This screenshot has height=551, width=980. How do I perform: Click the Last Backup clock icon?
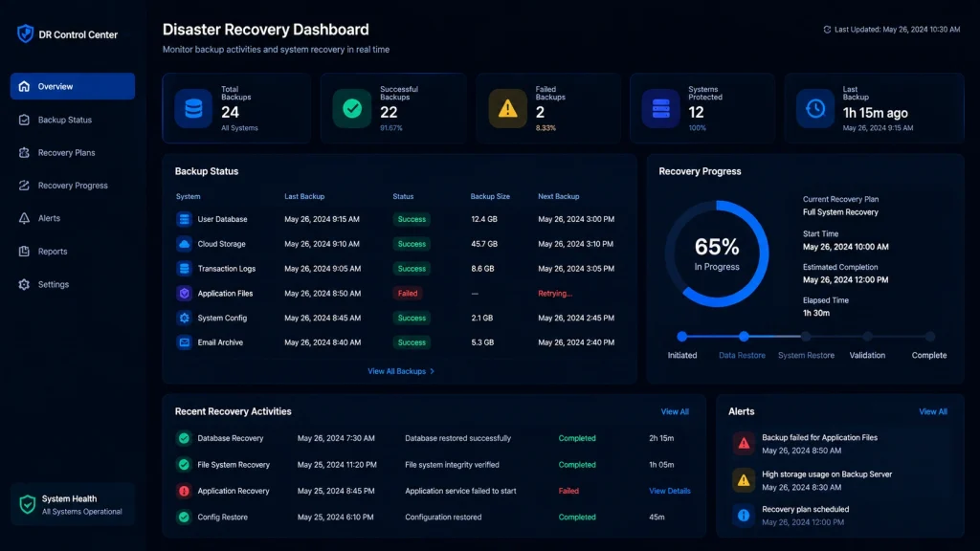coord(815,109)
